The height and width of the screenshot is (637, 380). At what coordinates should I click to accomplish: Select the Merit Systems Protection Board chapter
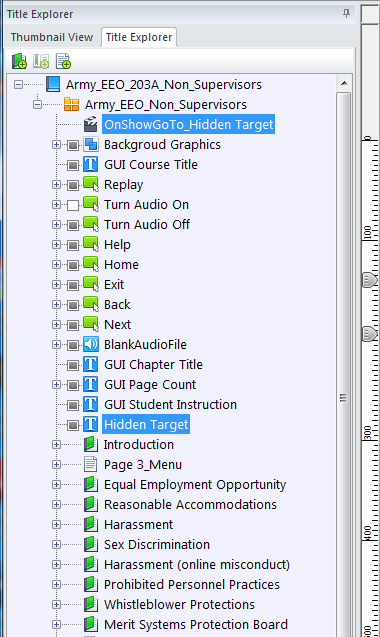tap(195, 624)
